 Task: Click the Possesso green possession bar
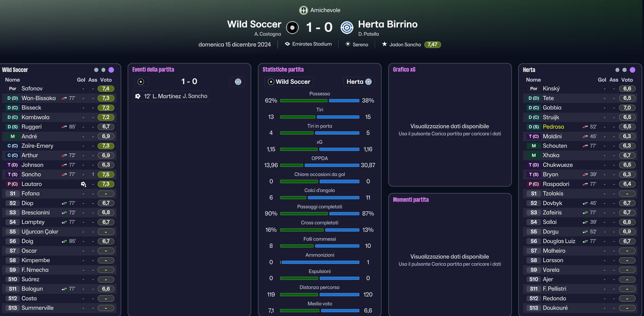pos(304,101)
